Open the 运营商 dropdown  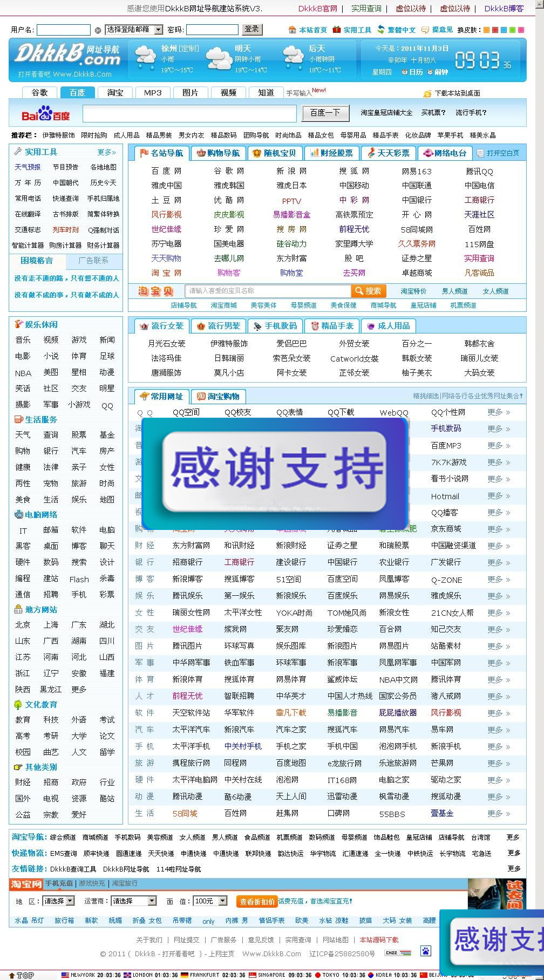pos(133,901)
